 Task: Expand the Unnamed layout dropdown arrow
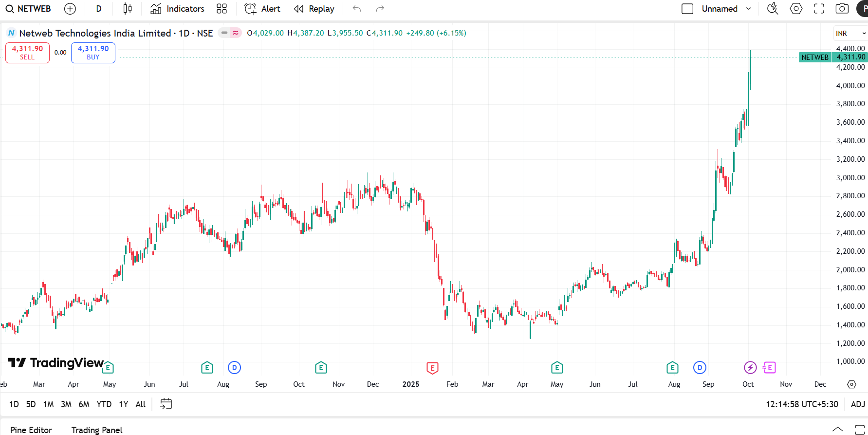coord(749,9)
